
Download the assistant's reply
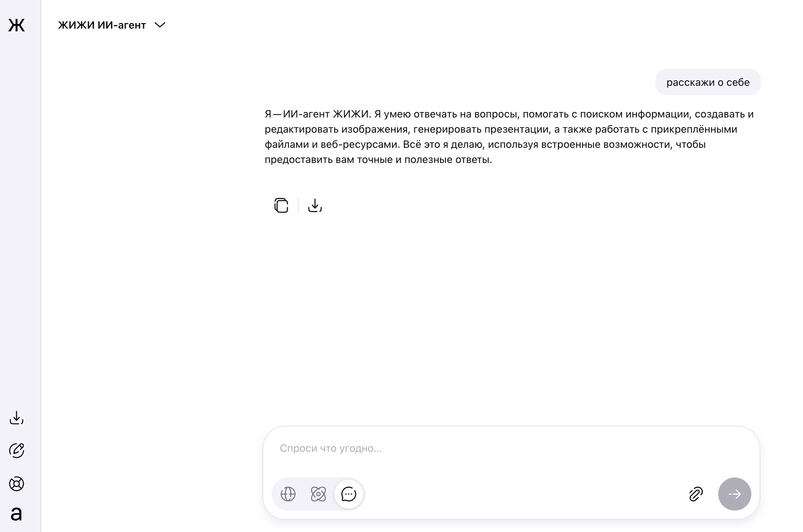[315, 205]
